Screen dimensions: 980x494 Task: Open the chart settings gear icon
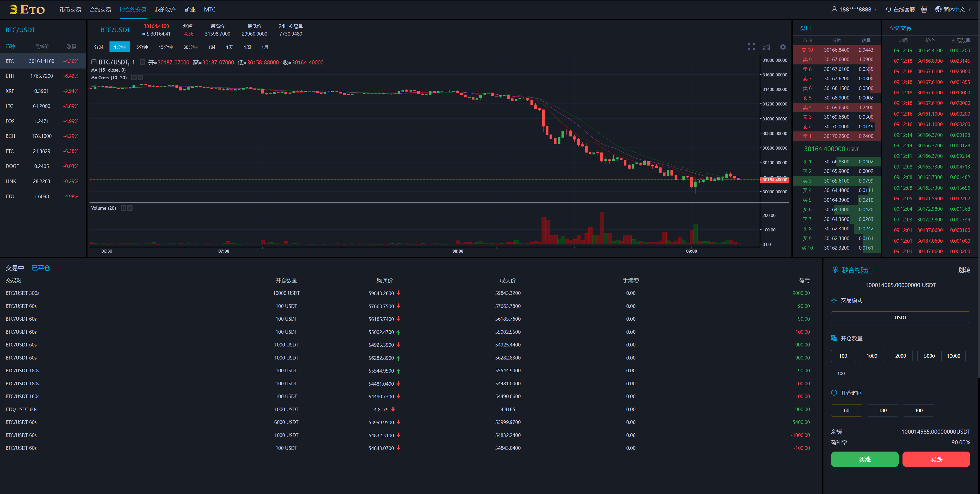[x=783, y=47]
